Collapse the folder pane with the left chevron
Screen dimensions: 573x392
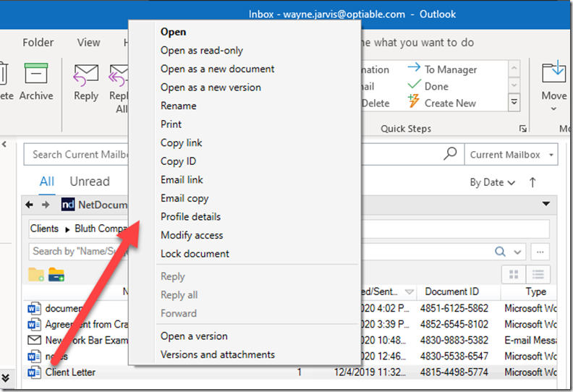click(x=4, y=144)
